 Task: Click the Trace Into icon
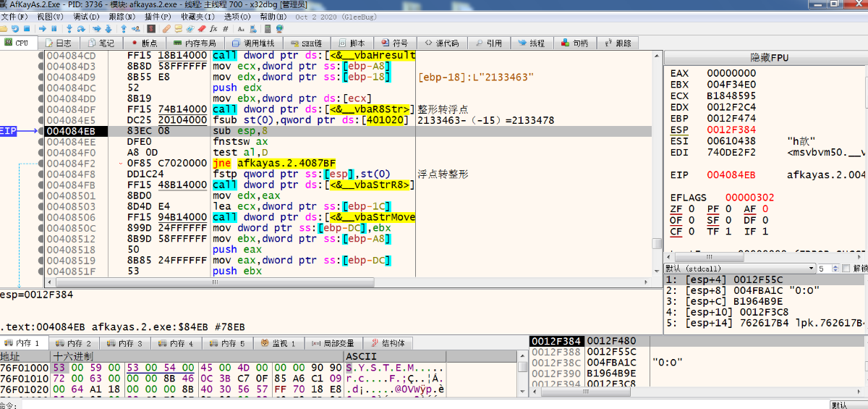pos(97,29)
